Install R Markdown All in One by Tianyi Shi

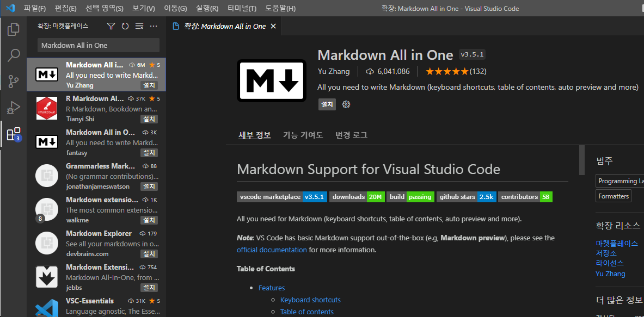(x=149, y=119)
